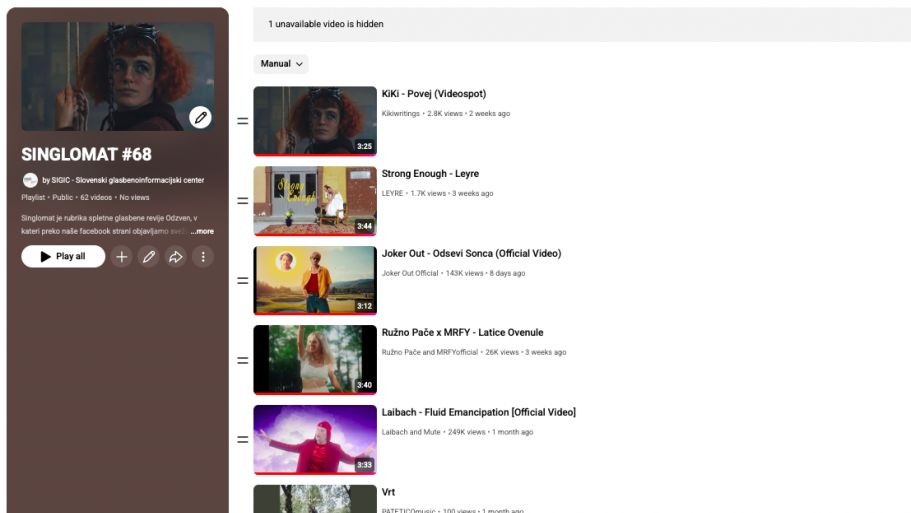Add videos using the plus icon
Image resolution: width=911 pixels, height=513 pixels.
tap(121, 256)
